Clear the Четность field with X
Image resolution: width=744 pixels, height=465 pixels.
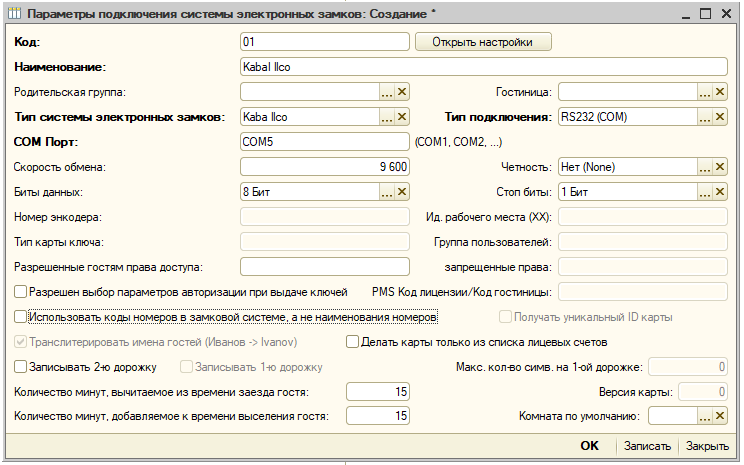720,167
